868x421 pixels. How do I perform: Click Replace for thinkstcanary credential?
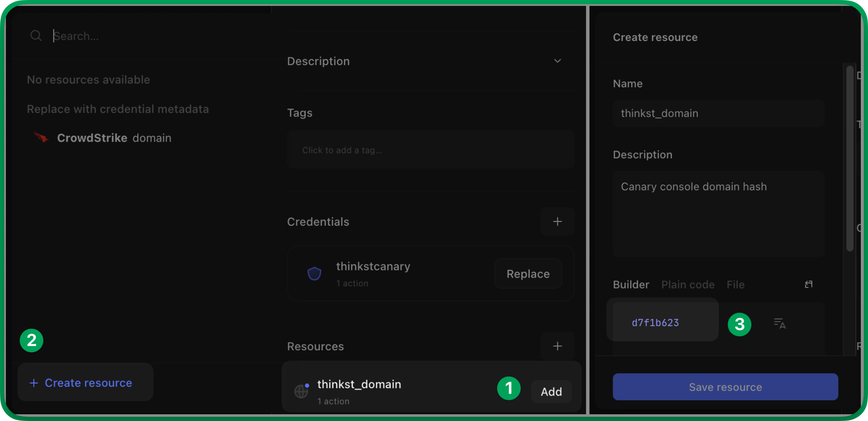click(x=528, y=274)
